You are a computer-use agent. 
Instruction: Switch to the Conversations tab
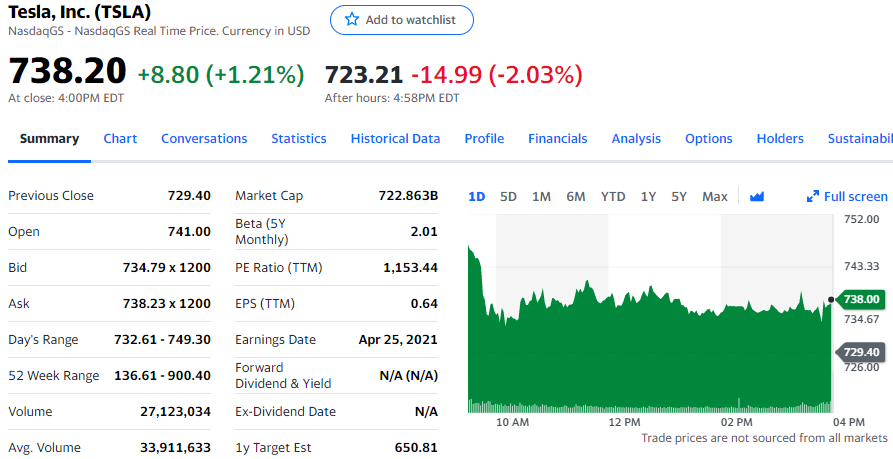[x=204, y=138]
